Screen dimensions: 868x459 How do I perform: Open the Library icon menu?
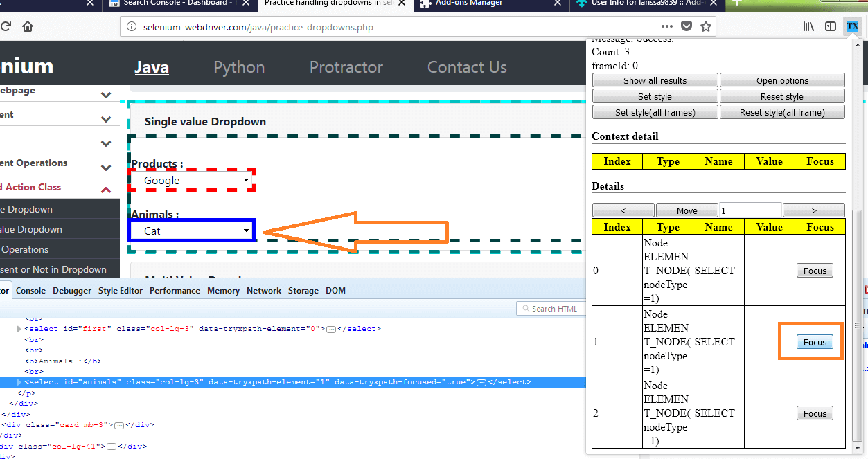[x=808, y=26]
